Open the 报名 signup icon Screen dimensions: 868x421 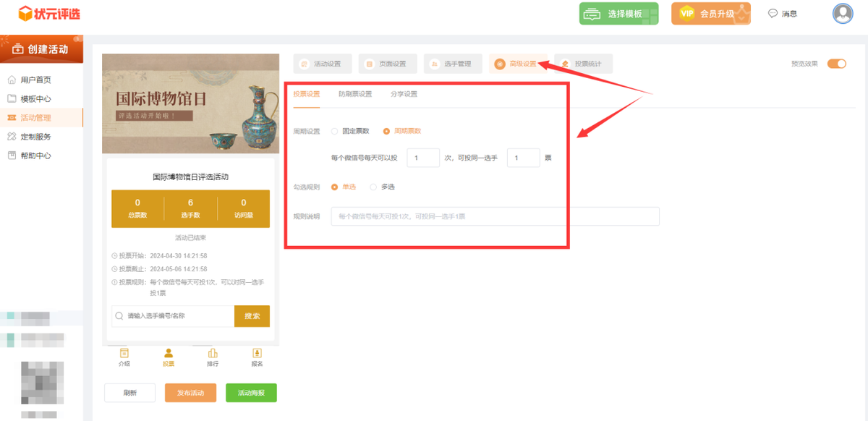(x=257, y=354)
